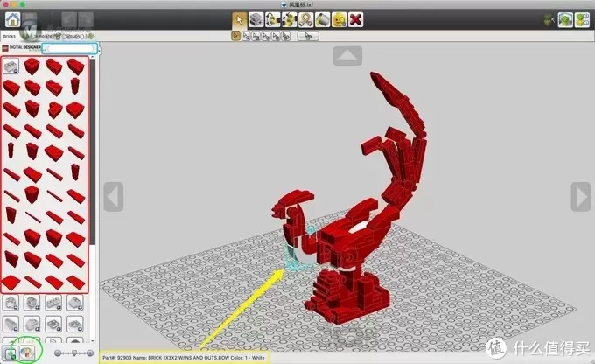Viewport: 595px width, 364px height.
Task: Click the Invert selection button
Action: click(x=308, y=36)
